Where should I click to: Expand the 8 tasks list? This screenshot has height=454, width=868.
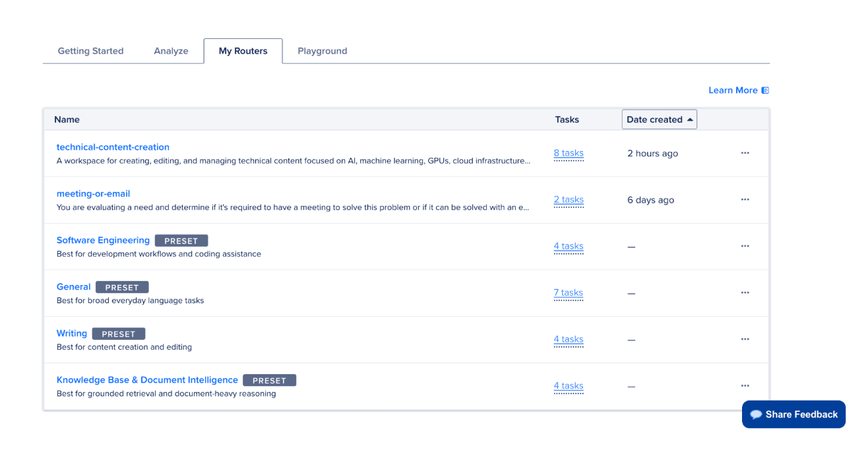tap(569, 153)
